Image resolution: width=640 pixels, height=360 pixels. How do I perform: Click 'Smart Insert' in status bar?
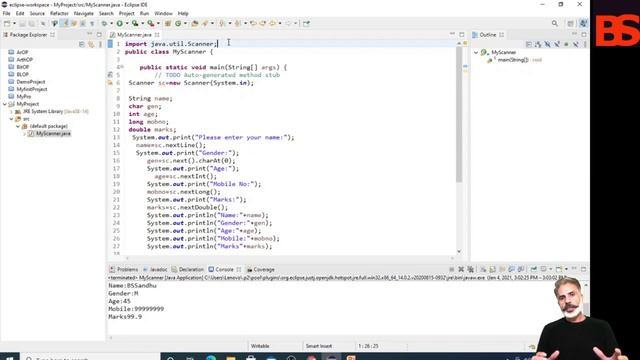point(318,346)
